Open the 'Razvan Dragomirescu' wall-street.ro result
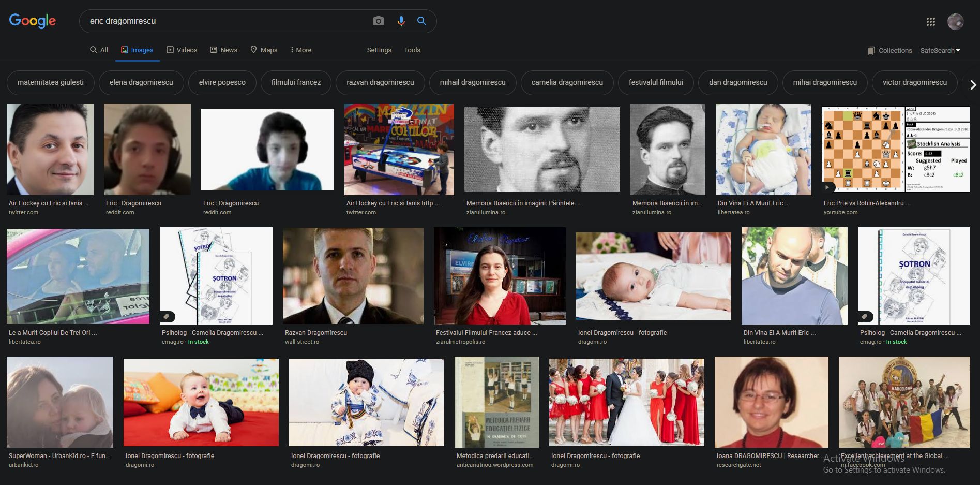Screen dimensions: 980x485 [x=353, y=276]
